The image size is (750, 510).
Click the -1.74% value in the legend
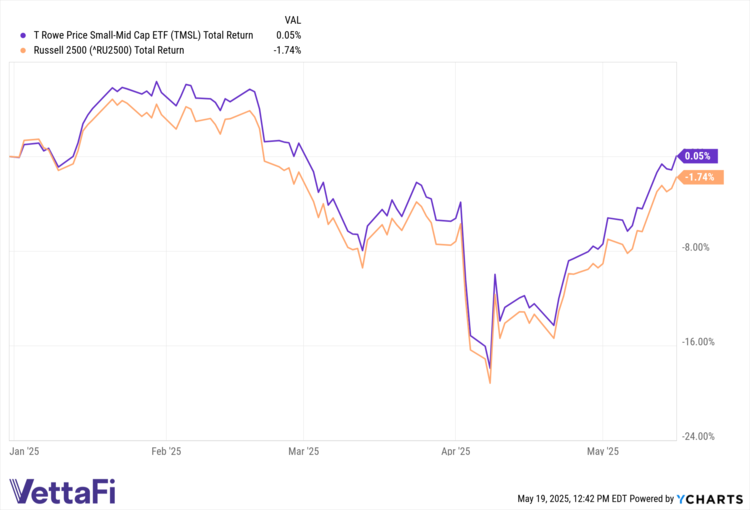287,49
